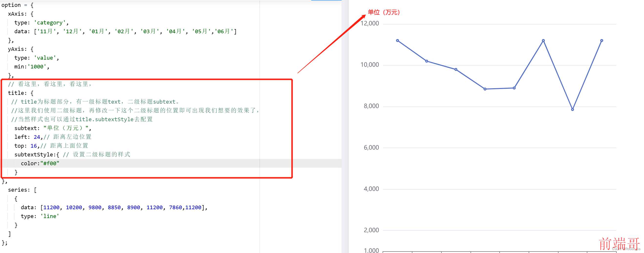This screenshot has height=253, width=644.
Task: Click the '03月' string in xAxis data
Action: 150,32
